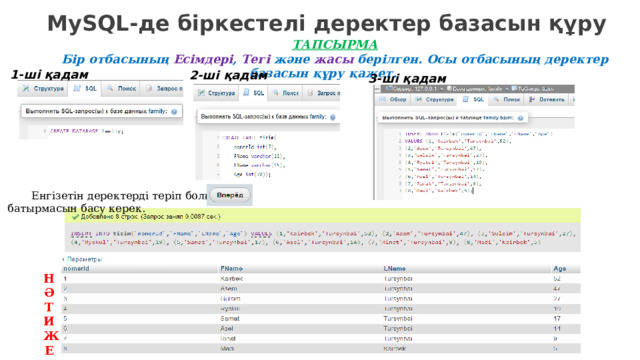The height and width of the screenshot is (360, 640).
Task: Open the Структура tab in the 2-ші қадам panel
Action: 216,93
